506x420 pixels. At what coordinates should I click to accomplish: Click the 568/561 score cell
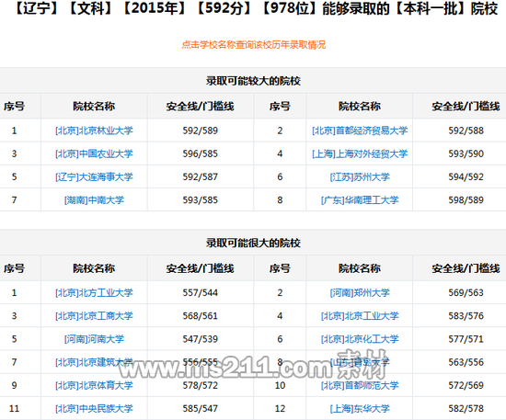tap(200, 316)
